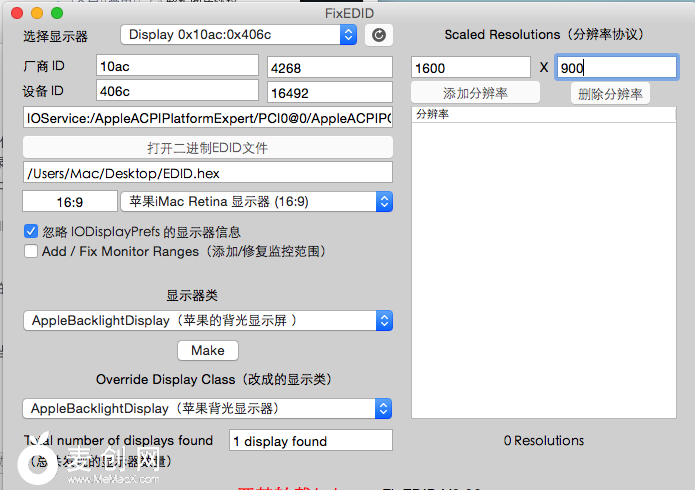Click the resolution height field showing 900
This screenshot has height=490, width=695.
(616, 68)
